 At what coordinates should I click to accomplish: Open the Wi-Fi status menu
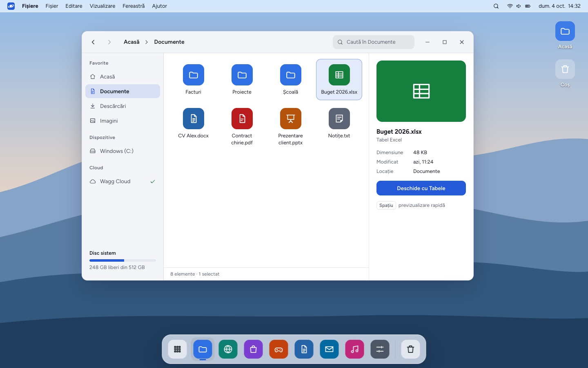tap(510, 6)
